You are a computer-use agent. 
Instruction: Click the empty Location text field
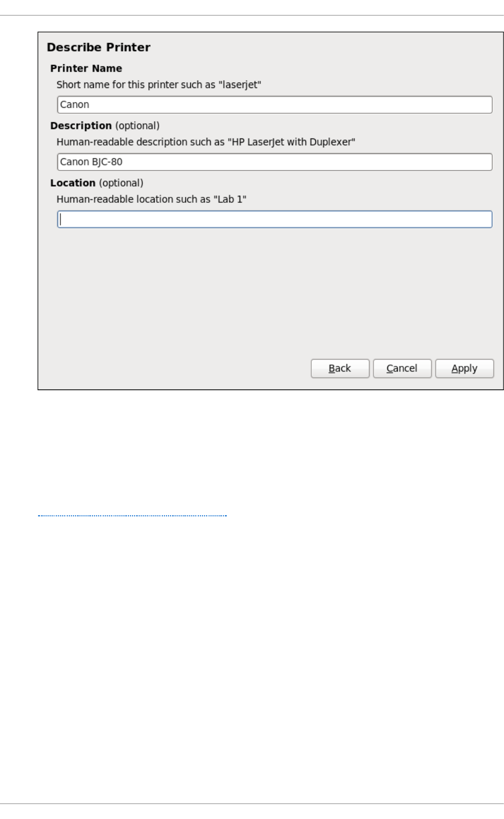275,220
